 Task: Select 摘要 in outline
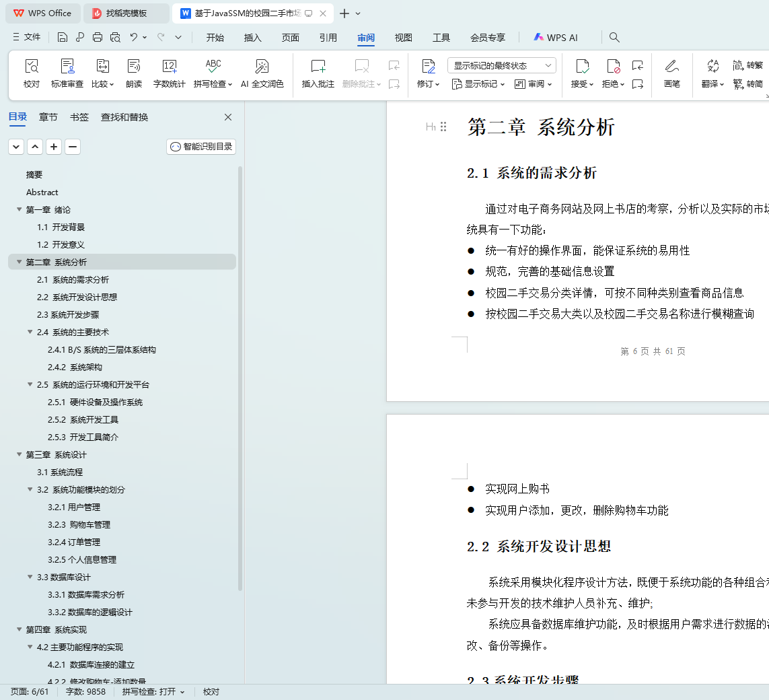pyautogui.click(x=34, y=174)
